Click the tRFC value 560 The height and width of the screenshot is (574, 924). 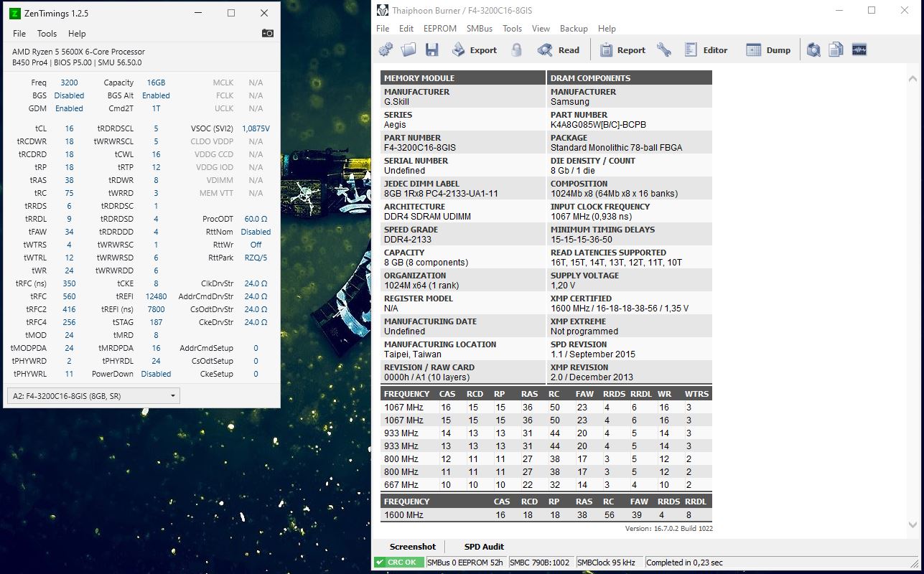tap(69, 296)
